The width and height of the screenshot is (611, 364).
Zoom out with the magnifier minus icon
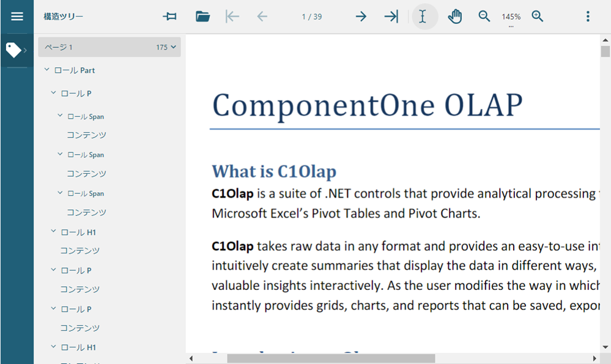click(x=484, y=17)
